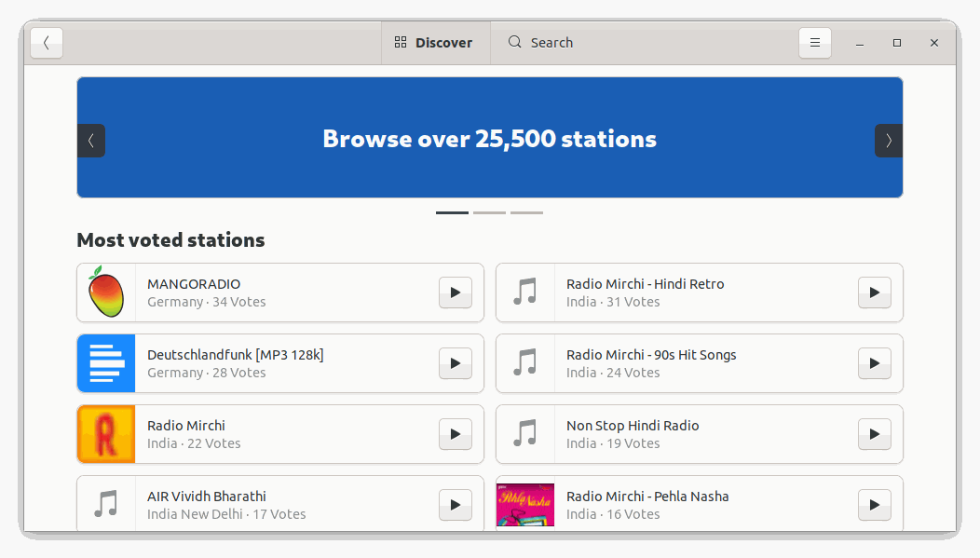Click the 'Germany · 34 Votes' text
Viewport: 980px width, 558px height.
pos(206,302)
